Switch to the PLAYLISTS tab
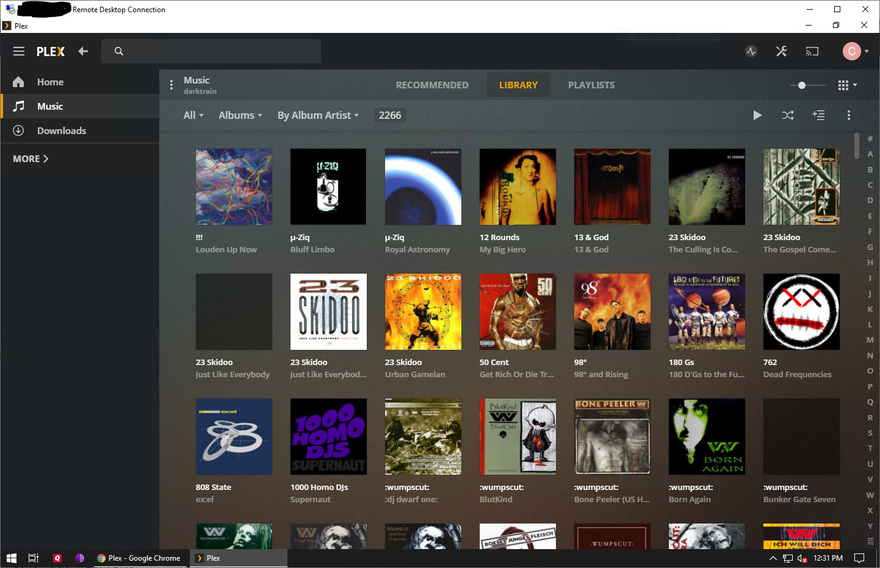The image size is (880, 568). (591, 85)
